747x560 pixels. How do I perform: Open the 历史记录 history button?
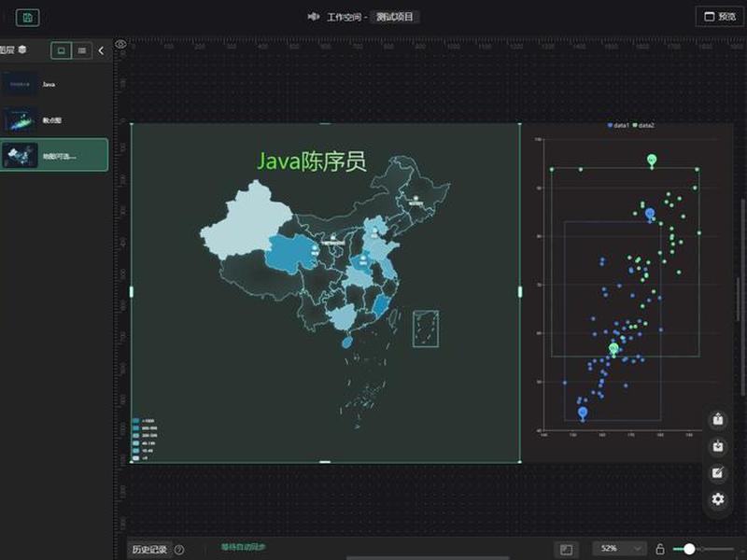[x=149, y=550]
